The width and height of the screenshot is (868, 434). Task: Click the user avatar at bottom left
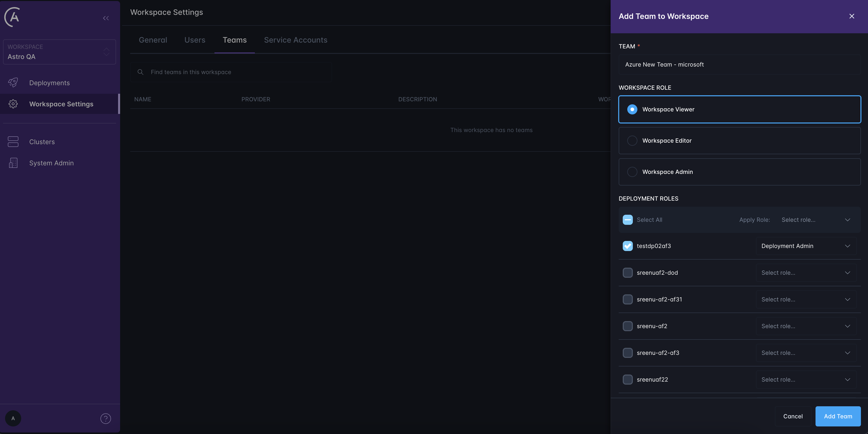click(13, 419)
